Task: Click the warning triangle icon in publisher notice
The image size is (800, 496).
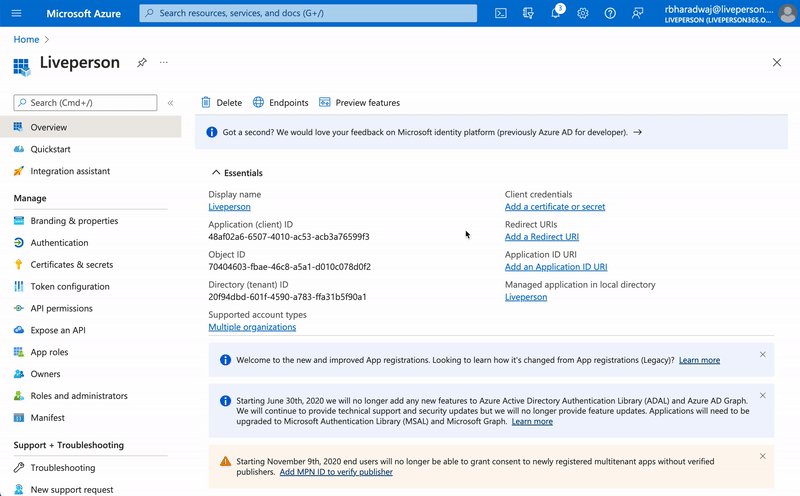Action: tap(225, 461)
